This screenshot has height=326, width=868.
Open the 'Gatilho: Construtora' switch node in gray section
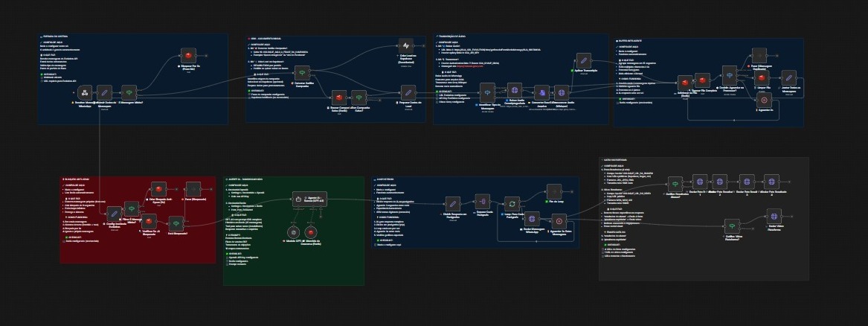pyautogui.click(x=674, y=182)
